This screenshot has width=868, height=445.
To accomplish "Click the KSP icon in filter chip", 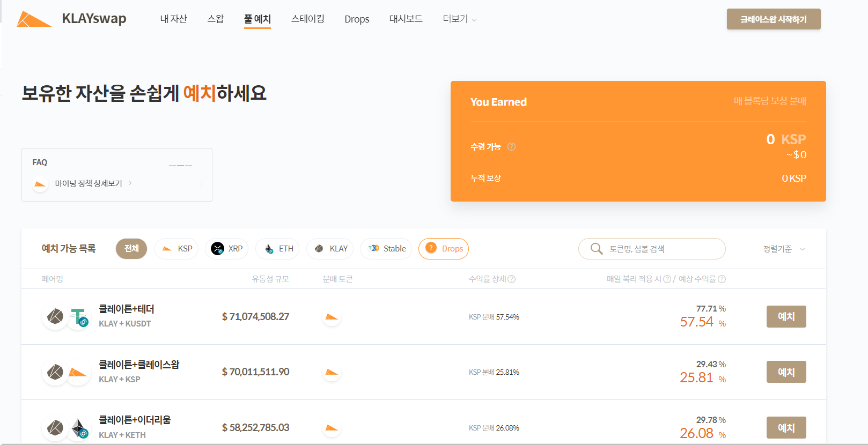I will click(167, 249).
